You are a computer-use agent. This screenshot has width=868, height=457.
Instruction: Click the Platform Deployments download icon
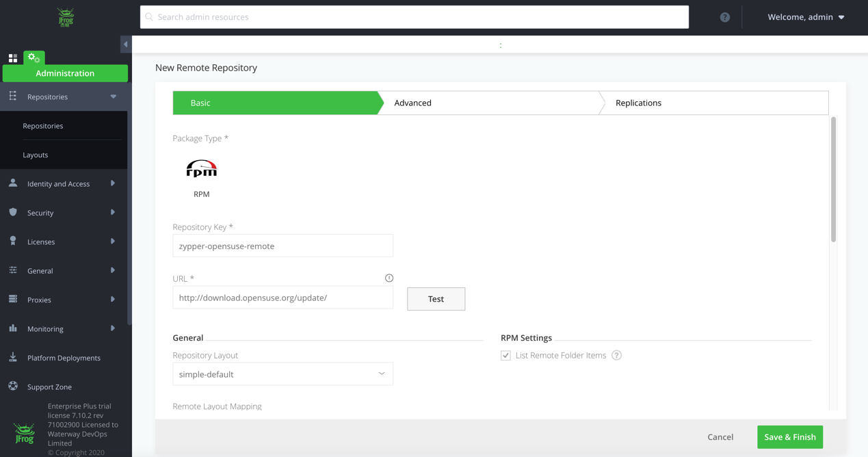(x=13, y=357)
